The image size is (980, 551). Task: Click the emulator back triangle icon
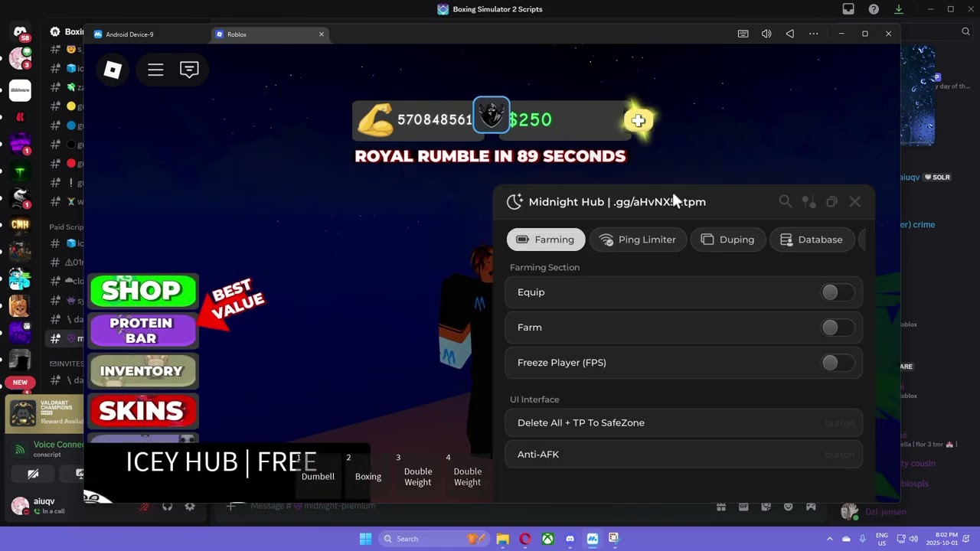point(790,34)
